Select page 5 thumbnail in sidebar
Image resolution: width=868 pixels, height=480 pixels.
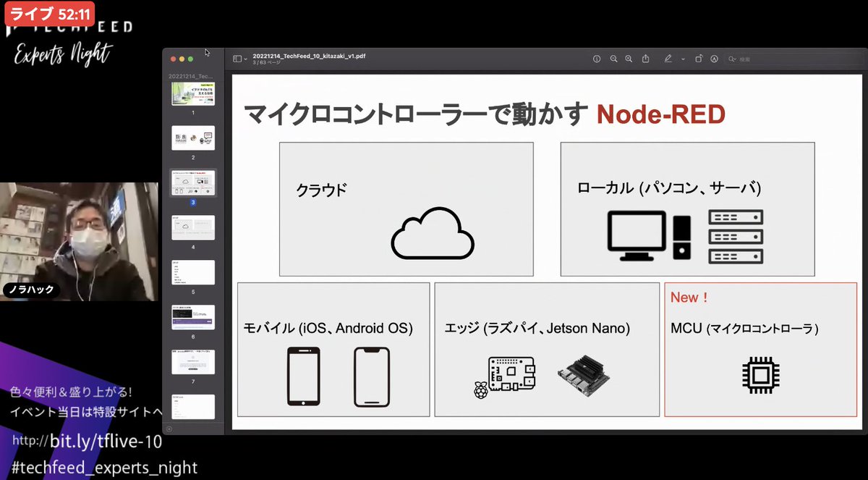click(193, 273)
